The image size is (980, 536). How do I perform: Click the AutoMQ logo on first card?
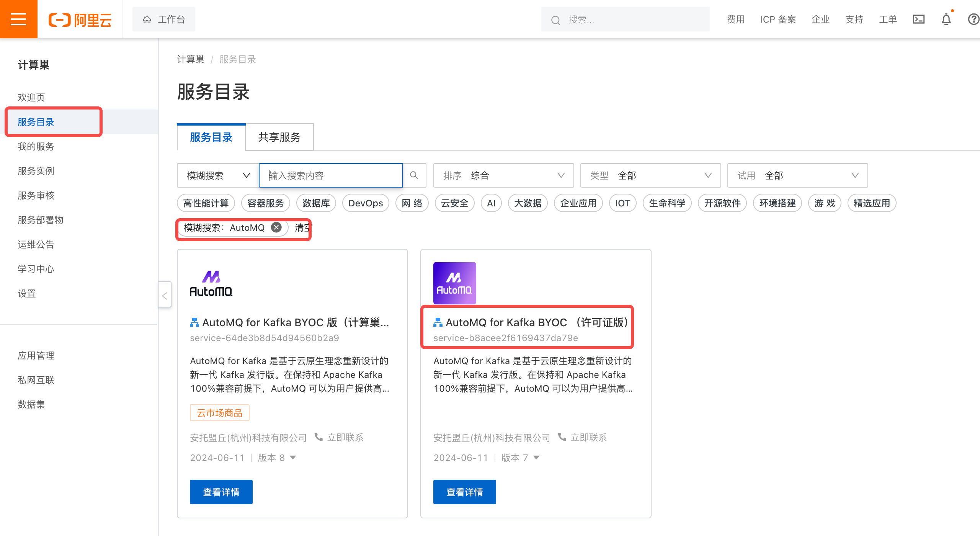[x=211, y=283]
